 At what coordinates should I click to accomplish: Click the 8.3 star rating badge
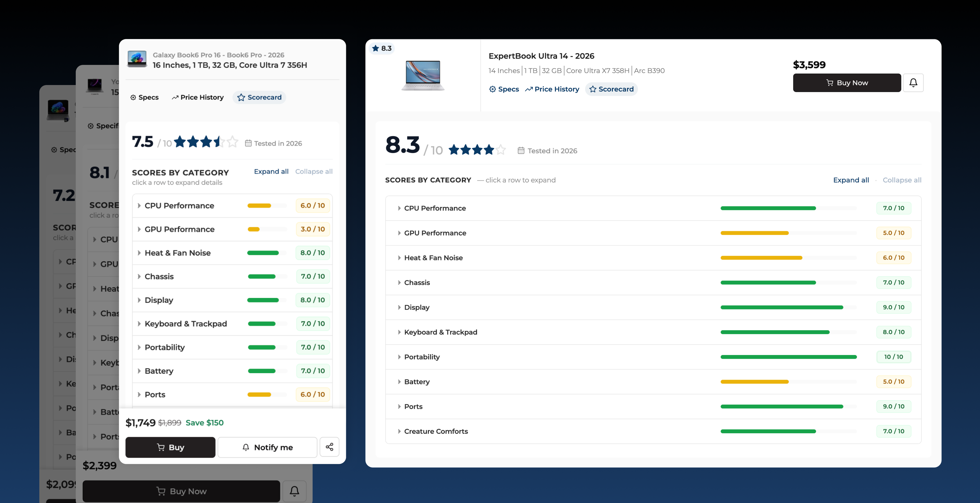point(382,48)
